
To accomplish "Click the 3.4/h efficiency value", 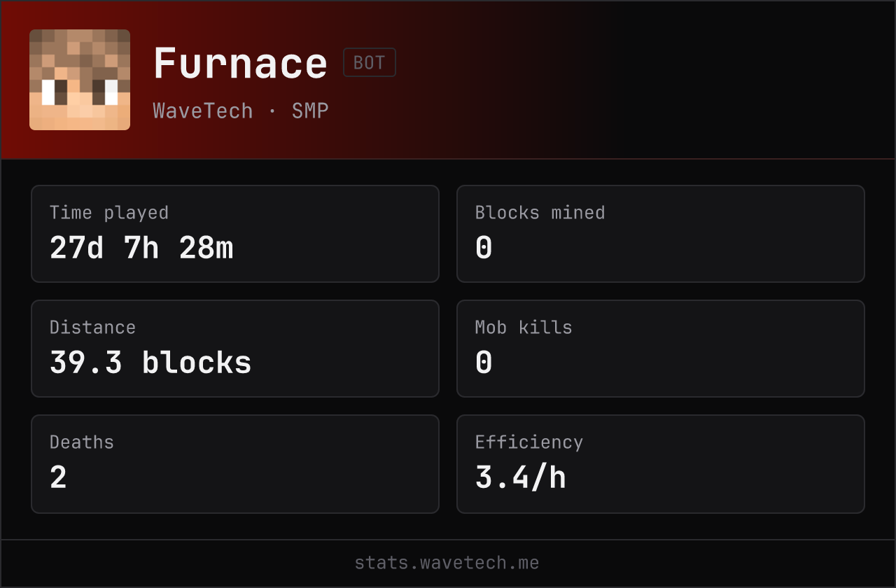I will click(x=521, y=477).
